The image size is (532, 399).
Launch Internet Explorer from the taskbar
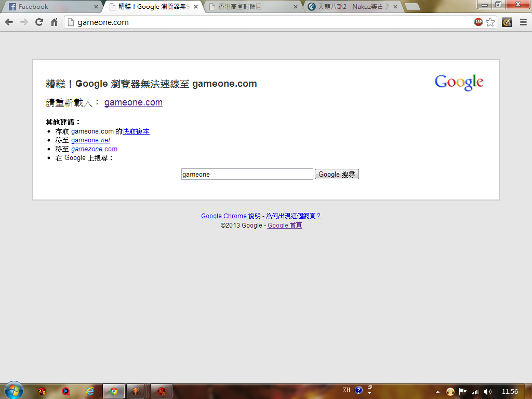[90, 392]
